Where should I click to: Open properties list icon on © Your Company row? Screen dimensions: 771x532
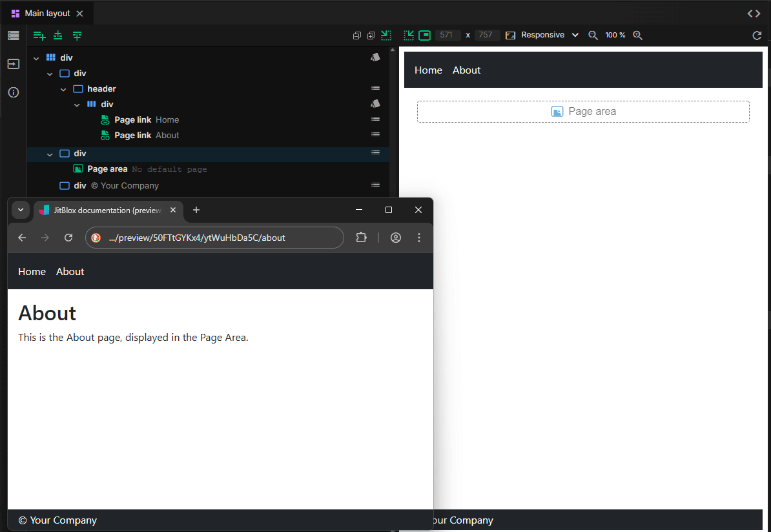pyautogui.click(x=375, y=185)
